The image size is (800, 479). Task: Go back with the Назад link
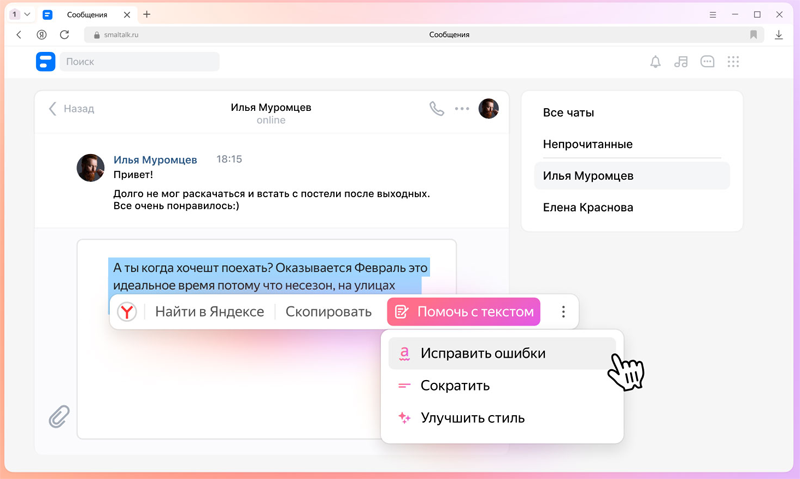coord(71,108)
